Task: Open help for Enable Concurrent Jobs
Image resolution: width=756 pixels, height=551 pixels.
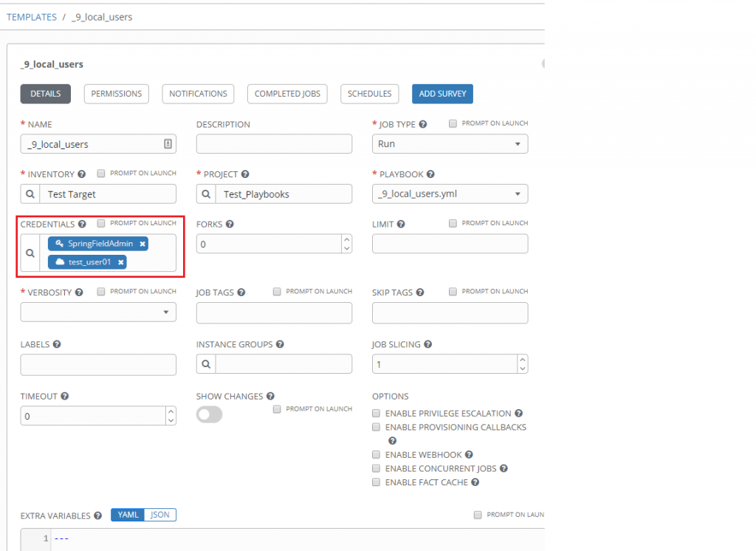Action: (x=504, y=468)
